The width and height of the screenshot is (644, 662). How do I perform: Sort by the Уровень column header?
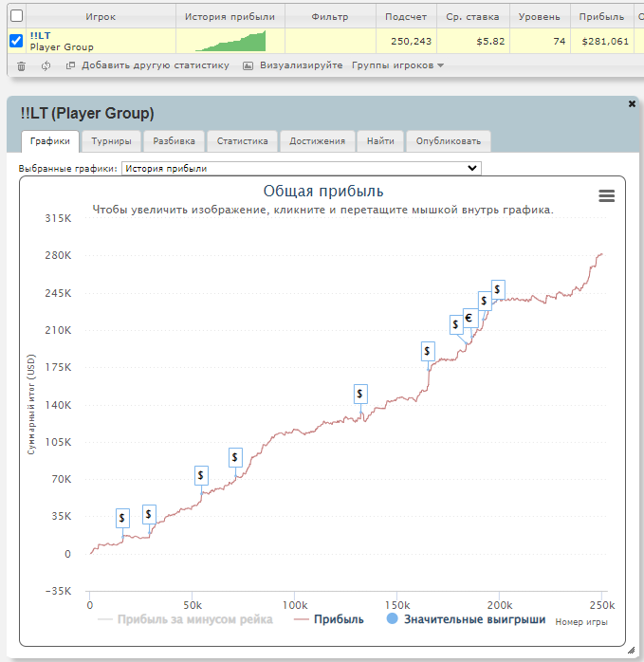(x=540, y=17)
